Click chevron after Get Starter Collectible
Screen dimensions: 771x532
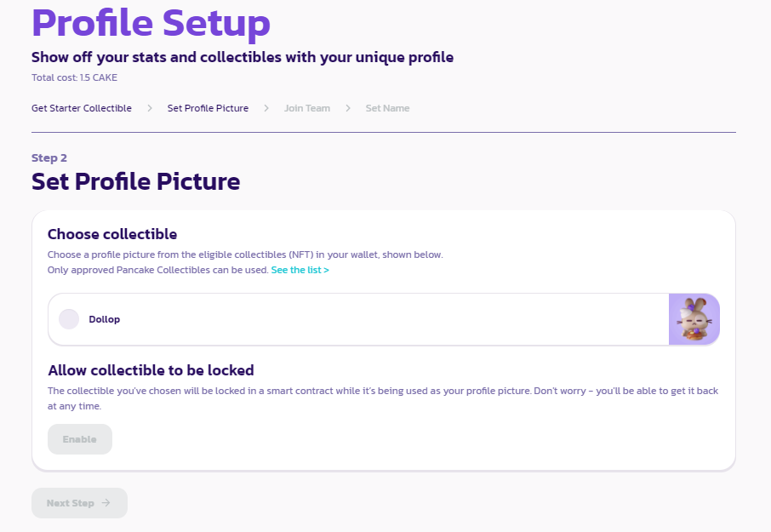[x=150, y=108]
